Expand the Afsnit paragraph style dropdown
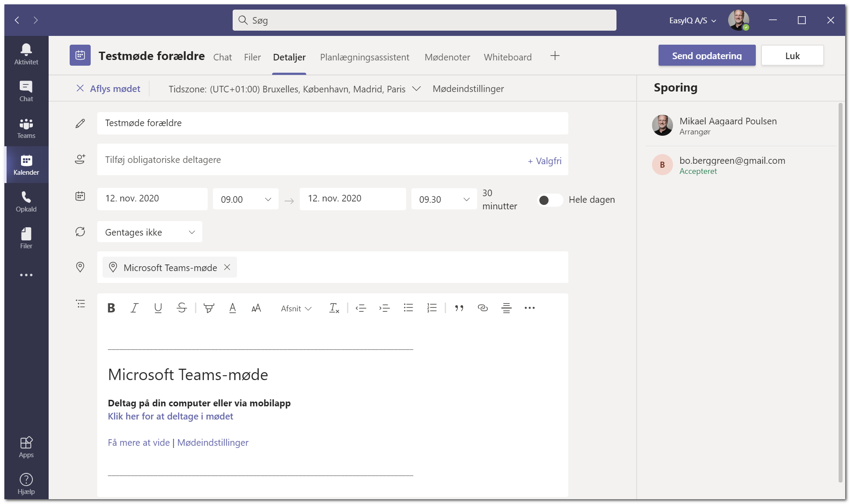The image size is (850, 504). pos(296,309)
